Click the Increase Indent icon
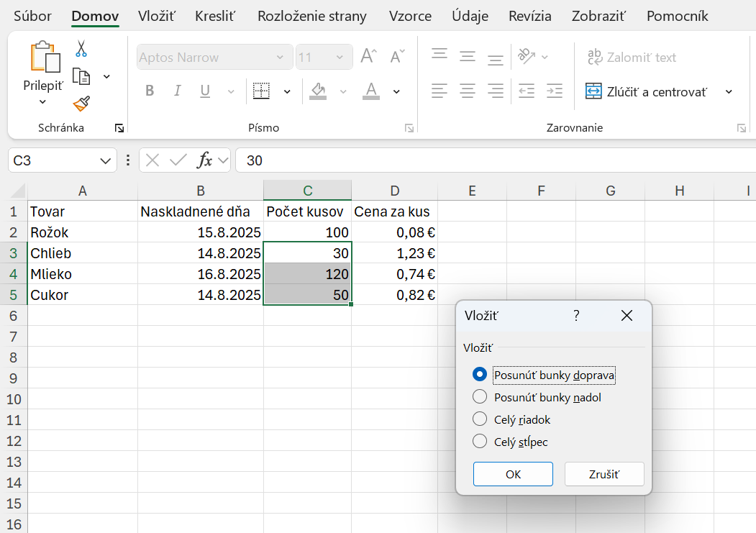The height and width of the screenshot is (533, 756). 555,91
